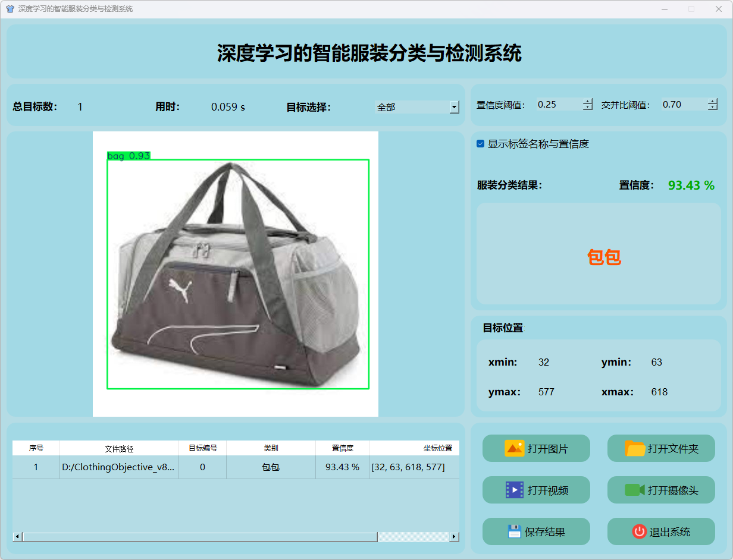The image size is (733, 560).
Task: Toggle the show label name and confidence checkbox
Action: click(x=481, y=144)
